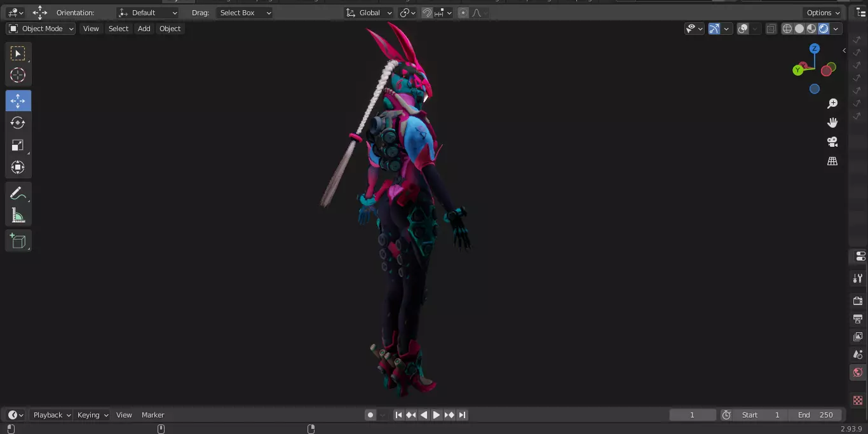This screenshot has height=434, width=868.
Task: Activate the Move tool
Action: tap(18, 101)
